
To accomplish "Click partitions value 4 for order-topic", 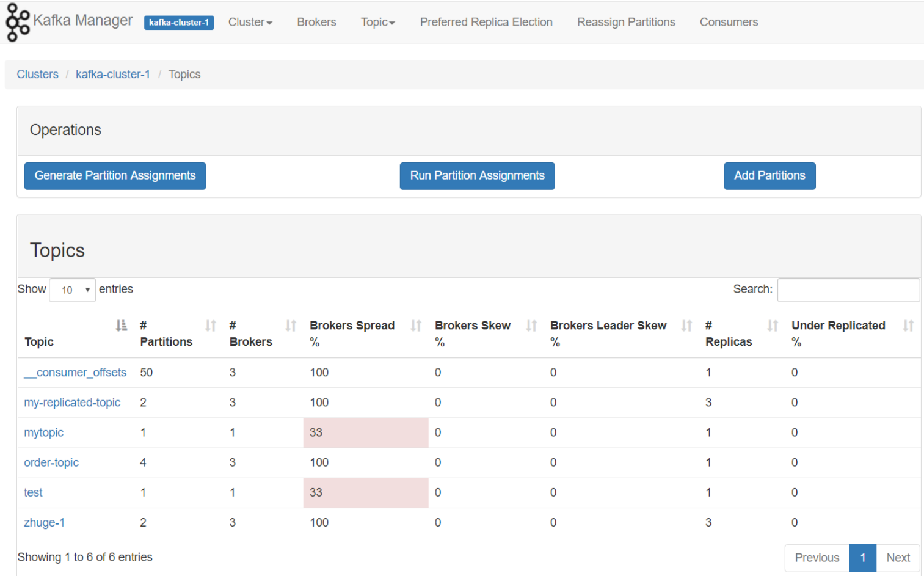I will click(x=143, y=462).
